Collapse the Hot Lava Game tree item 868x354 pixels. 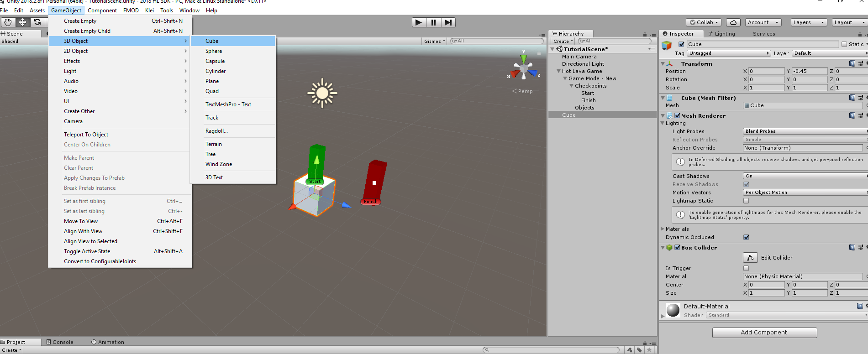click(558, 71)
